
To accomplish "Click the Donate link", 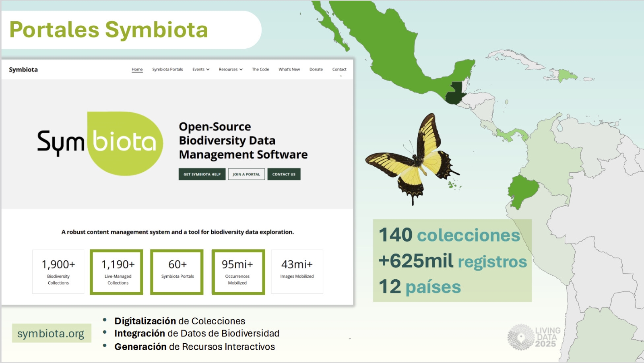I will (x=316, y=70).
